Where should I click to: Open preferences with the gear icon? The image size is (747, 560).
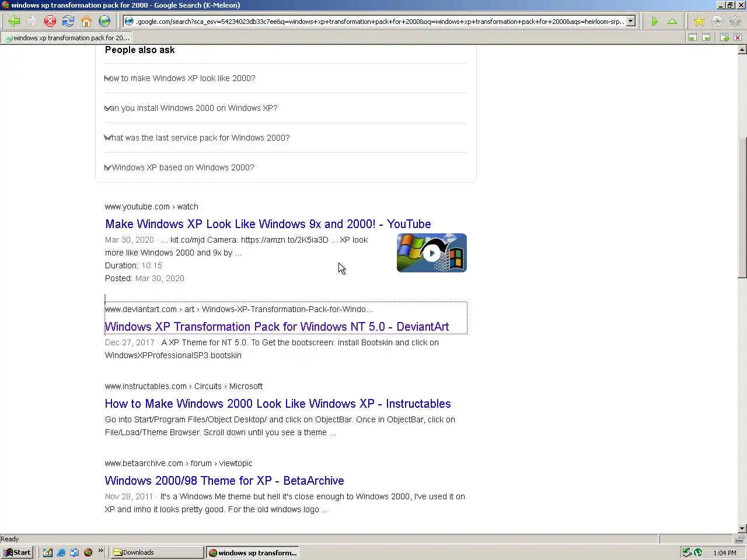[x=735, y=22]
